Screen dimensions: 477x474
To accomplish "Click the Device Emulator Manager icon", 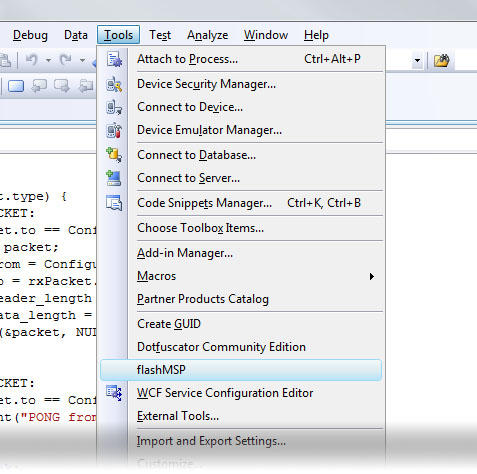I will click(x=114, y=130).
